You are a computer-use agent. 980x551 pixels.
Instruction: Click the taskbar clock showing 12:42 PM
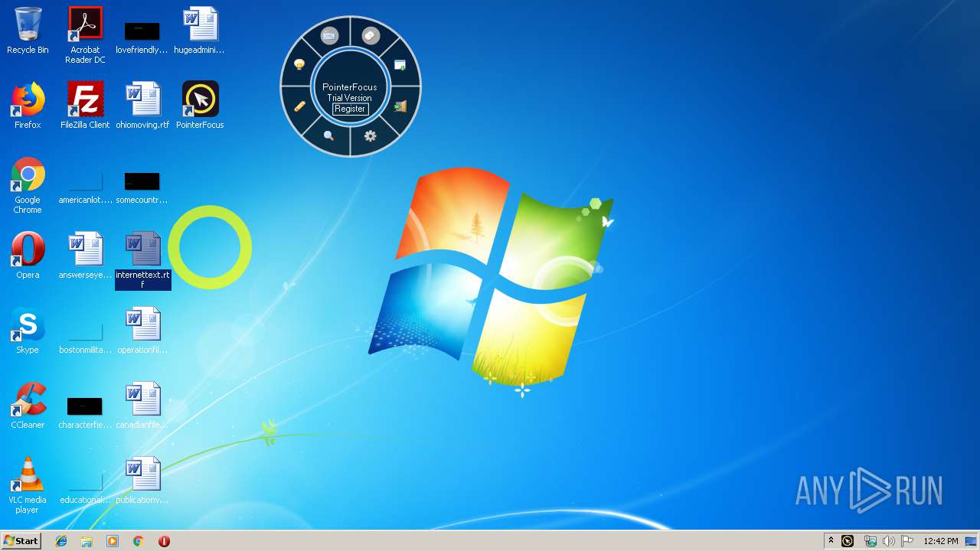(941, 541)
